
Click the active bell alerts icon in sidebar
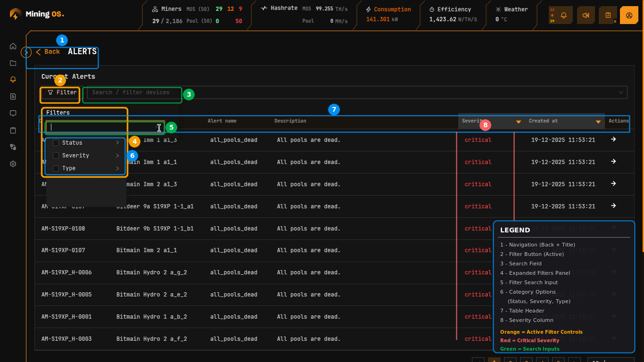coord(13,79)
